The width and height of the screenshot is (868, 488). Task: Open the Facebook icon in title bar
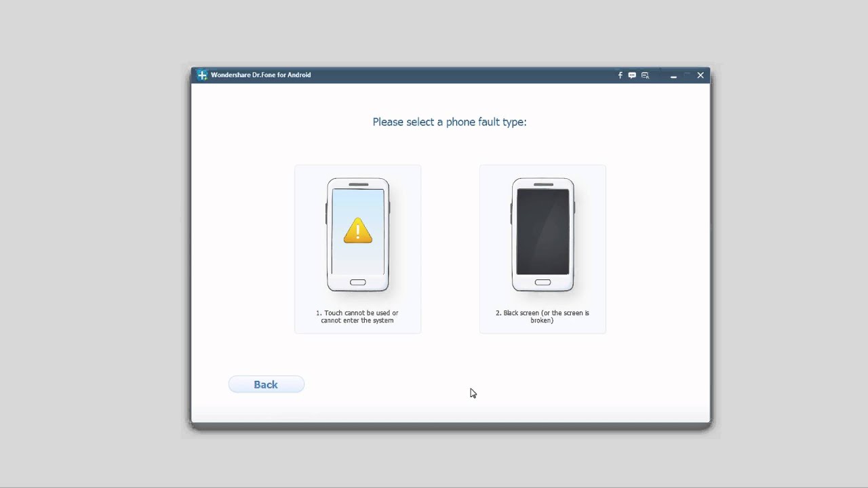coord(620,75)
